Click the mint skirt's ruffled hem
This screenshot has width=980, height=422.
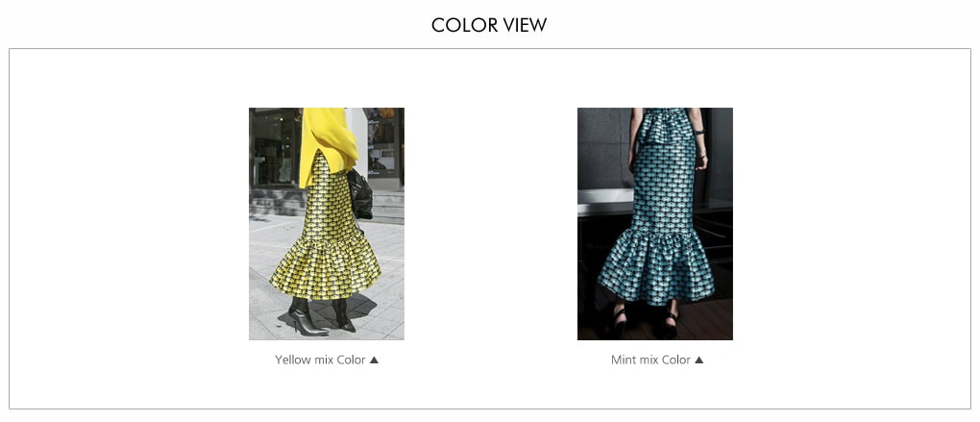pyautogui.click(x=655, y=265)
